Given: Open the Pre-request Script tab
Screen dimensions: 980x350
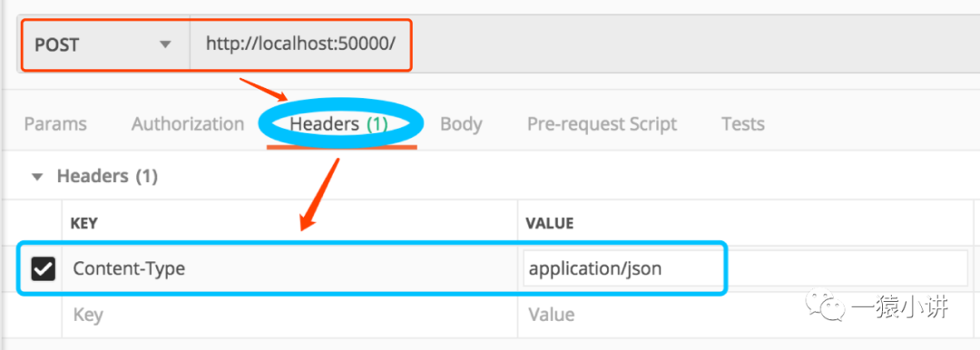Looking at the screenshot, I should coord(602,123).
